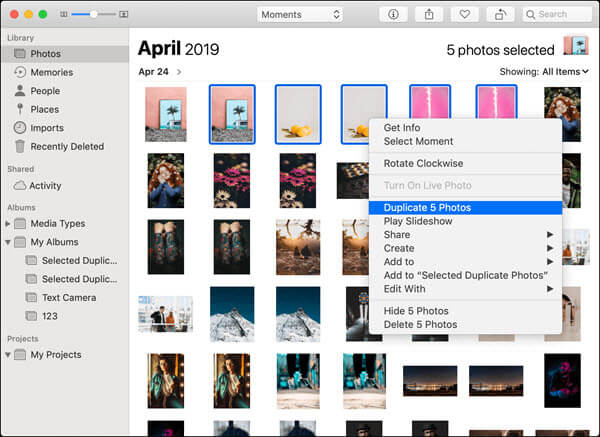Adjust the thumbnail zoom slider knob
The width and height of the screenshot is (600, 437).
(x=93, y=14)
